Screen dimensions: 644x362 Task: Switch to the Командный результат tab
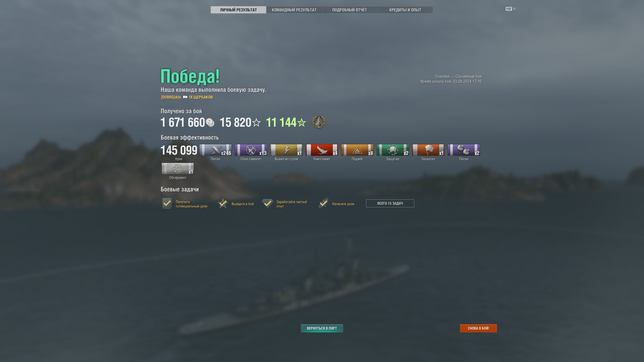pyautogui.click(x=294, y=10)
